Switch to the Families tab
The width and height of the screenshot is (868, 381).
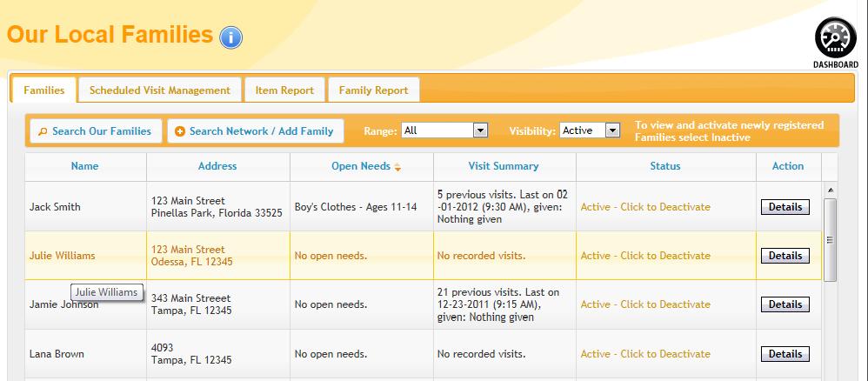click(x=43, y=90)
